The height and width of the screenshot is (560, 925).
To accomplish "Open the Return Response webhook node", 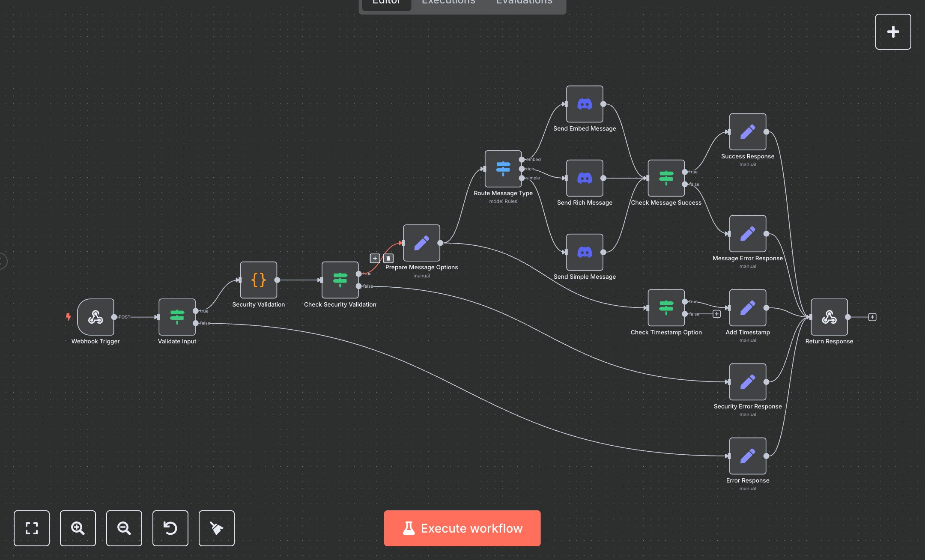I will pyautogui.click(x=829, y=317).
